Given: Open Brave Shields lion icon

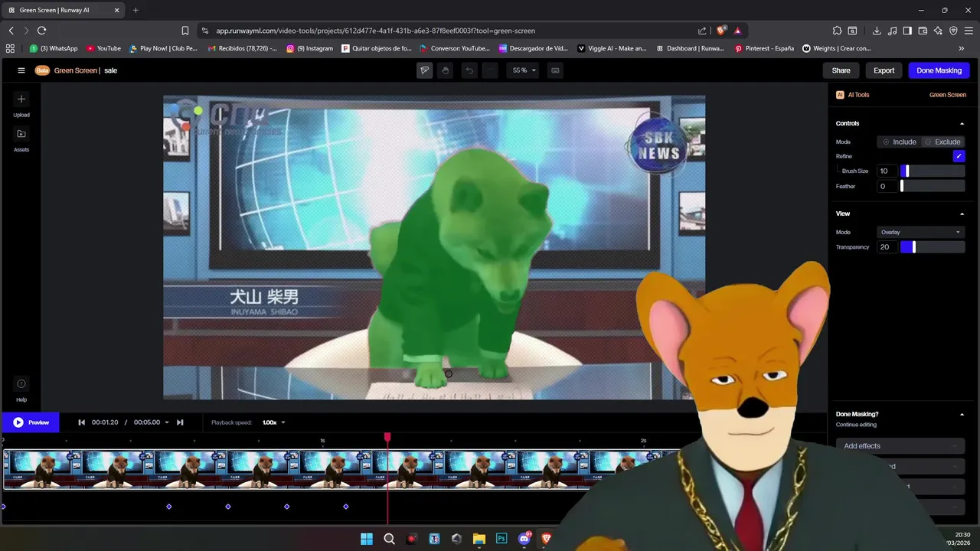Looking at the screenshot, I should coord(721,31).
